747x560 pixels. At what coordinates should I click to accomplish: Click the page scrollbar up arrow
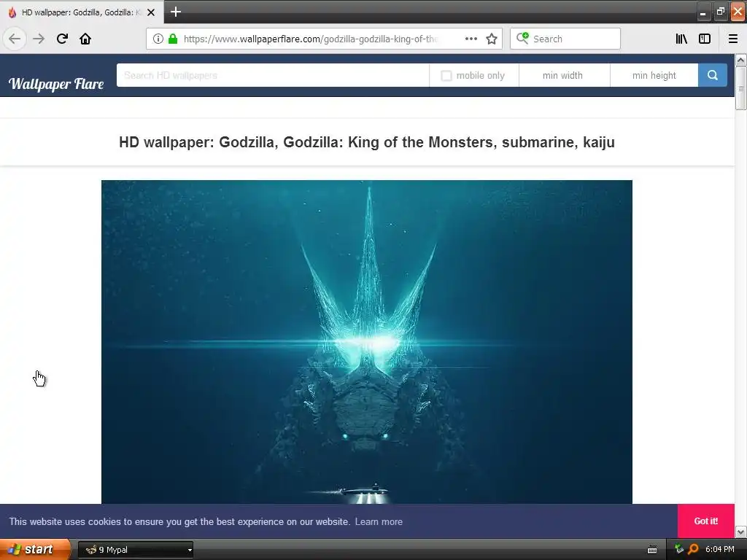[x=740, y=60]
